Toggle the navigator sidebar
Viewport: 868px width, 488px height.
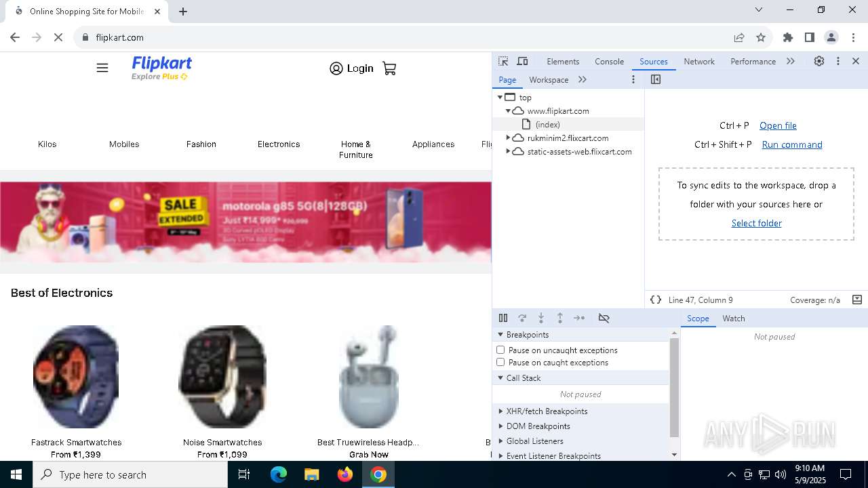(x=655, y=79)
